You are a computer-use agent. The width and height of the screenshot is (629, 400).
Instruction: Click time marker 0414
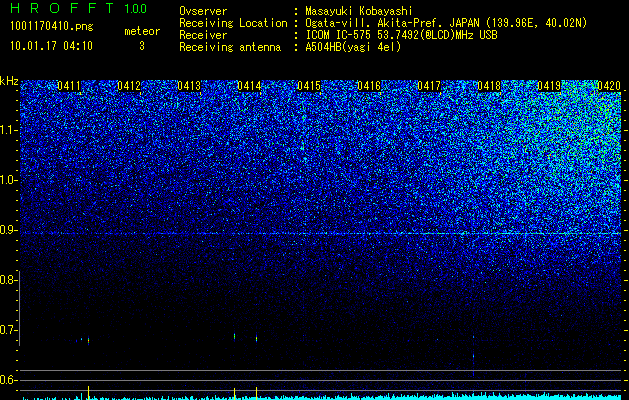click(249, 86)
